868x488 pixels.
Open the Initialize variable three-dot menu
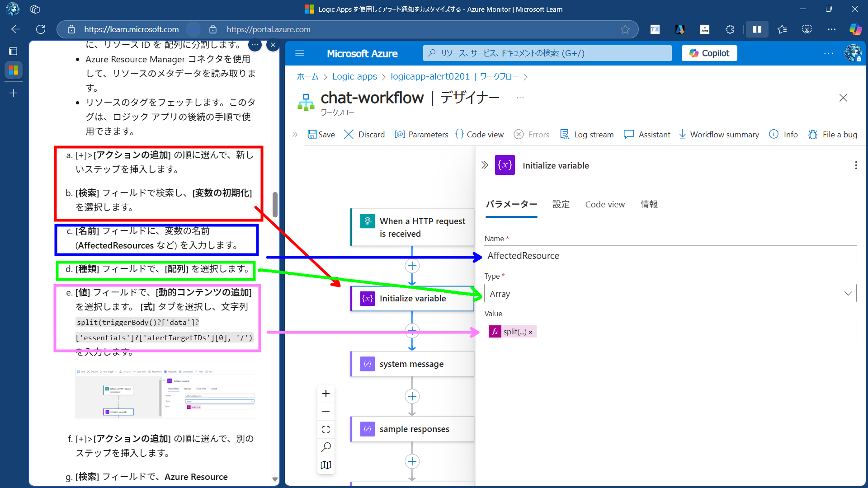pos(855,165)
